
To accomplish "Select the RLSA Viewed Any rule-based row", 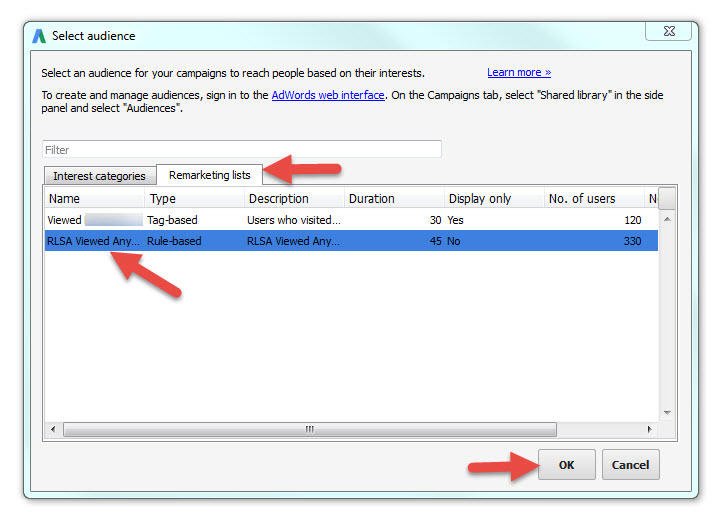I will (x=351, y=241).
